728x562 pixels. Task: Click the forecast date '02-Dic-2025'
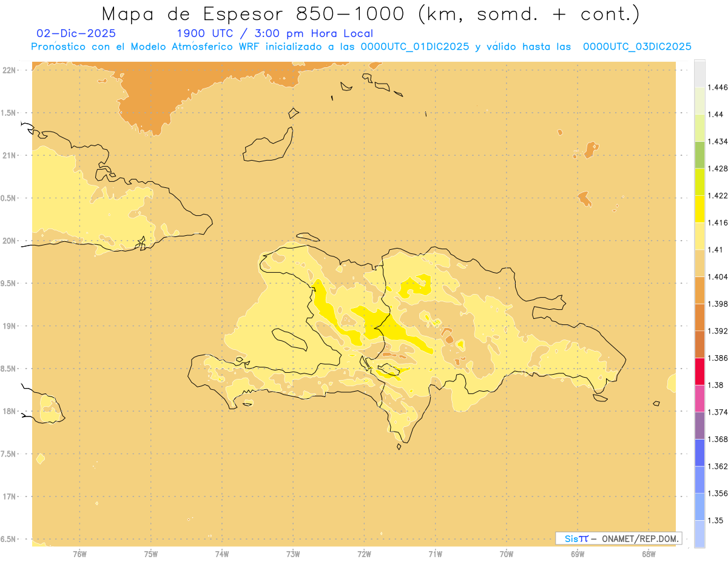[76, 34]
